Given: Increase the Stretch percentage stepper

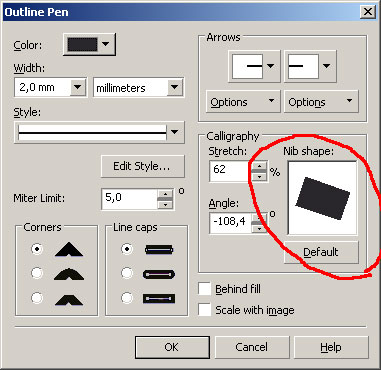Looking at the screenshot, I should point(259,166).
